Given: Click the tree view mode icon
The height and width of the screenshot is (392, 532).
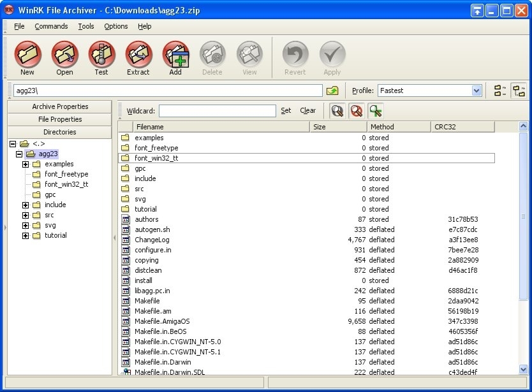Looking at the screenshot, I should 519,91.
